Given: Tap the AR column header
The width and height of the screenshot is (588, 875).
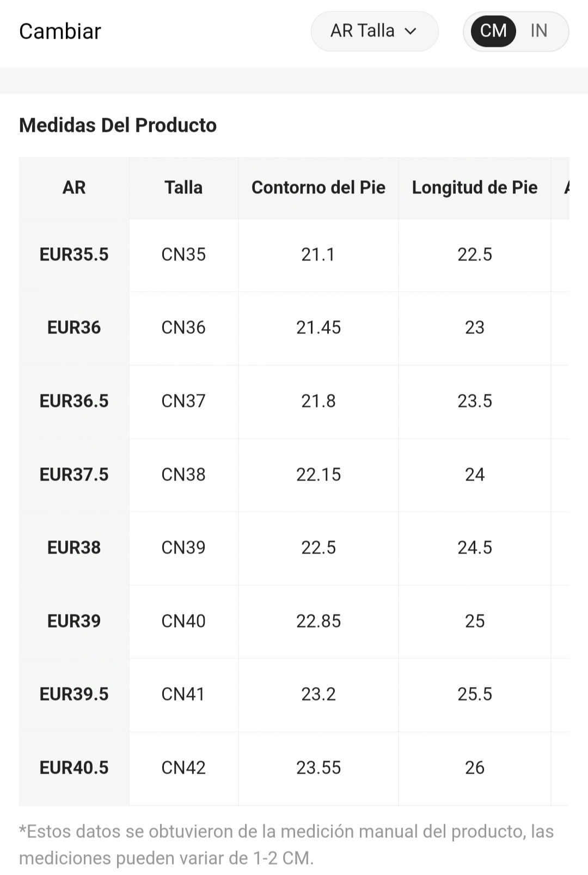Looking at the screenshot, I should click(x=74, y=188).
